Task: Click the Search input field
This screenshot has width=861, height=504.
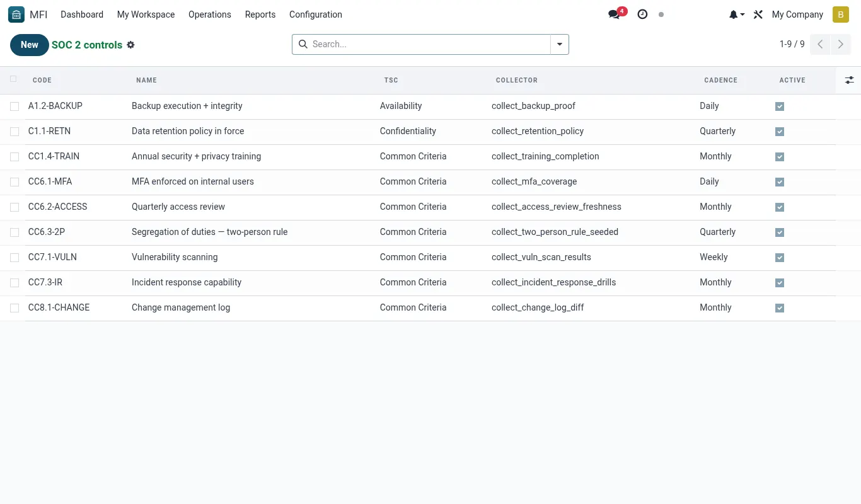Action: click(429, 44)
